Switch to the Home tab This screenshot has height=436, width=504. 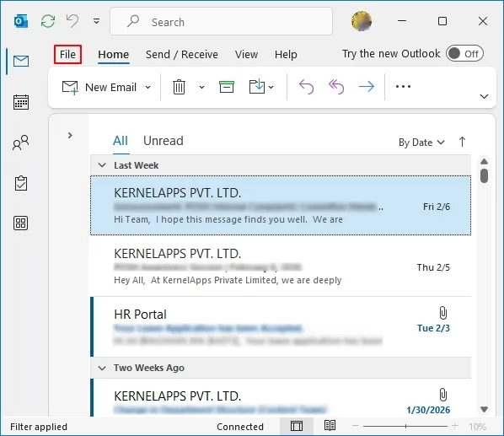click(x=114, y=54)
